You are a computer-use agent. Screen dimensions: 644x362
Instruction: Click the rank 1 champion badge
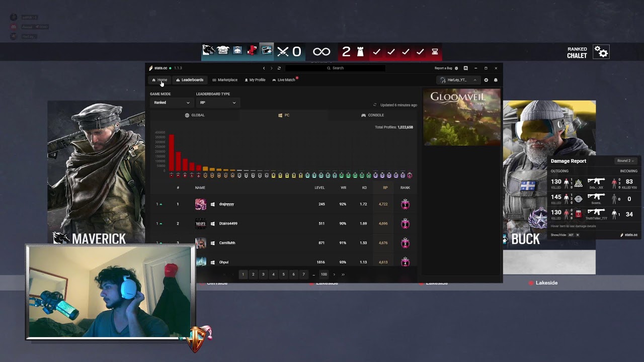(405, 204)
